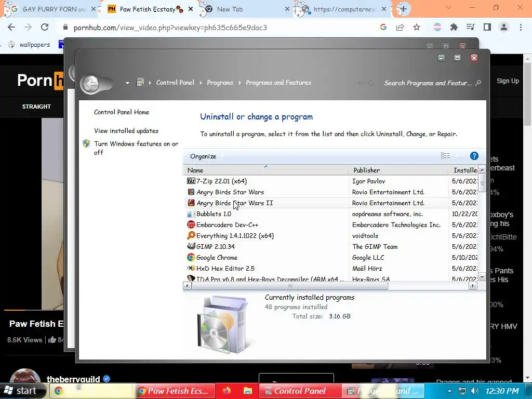
Task: Click the browser address bar URL
Action: click(170, 28)
